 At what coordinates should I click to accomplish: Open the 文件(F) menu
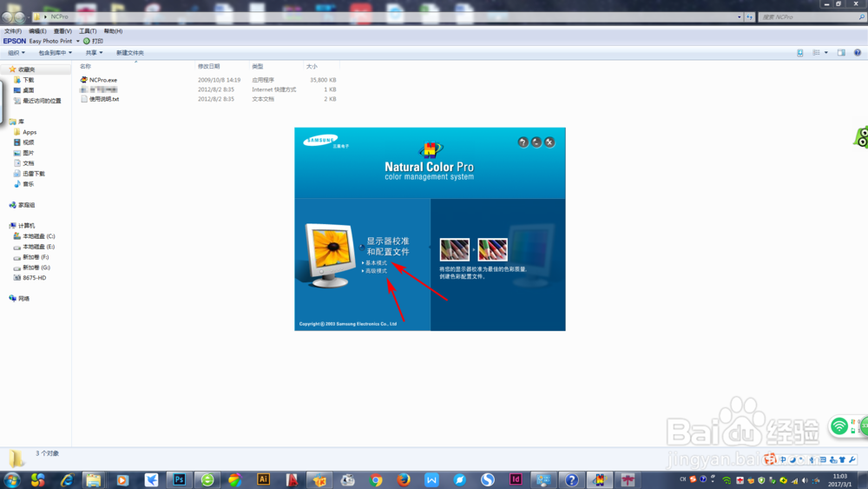13,31
